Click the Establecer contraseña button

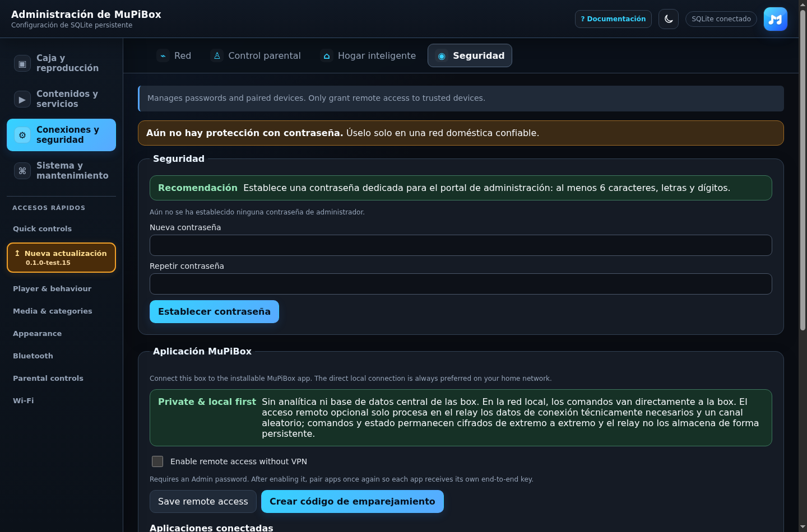[214, 312]
